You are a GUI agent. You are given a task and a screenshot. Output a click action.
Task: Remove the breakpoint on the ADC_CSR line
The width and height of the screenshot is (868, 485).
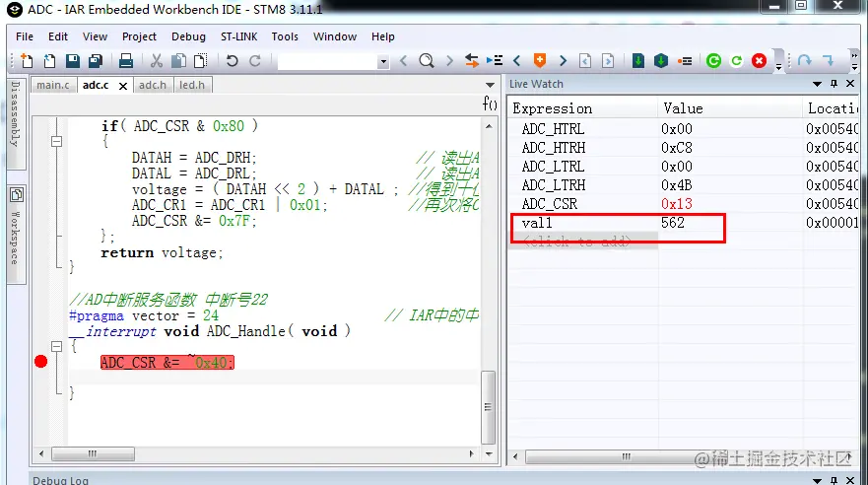[x=41, y=362]
